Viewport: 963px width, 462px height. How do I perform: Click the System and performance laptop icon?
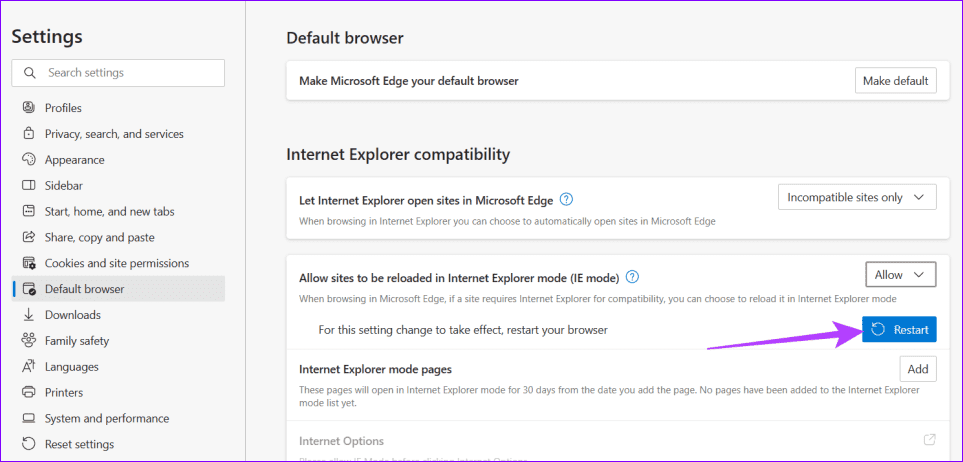pos(28,418)
